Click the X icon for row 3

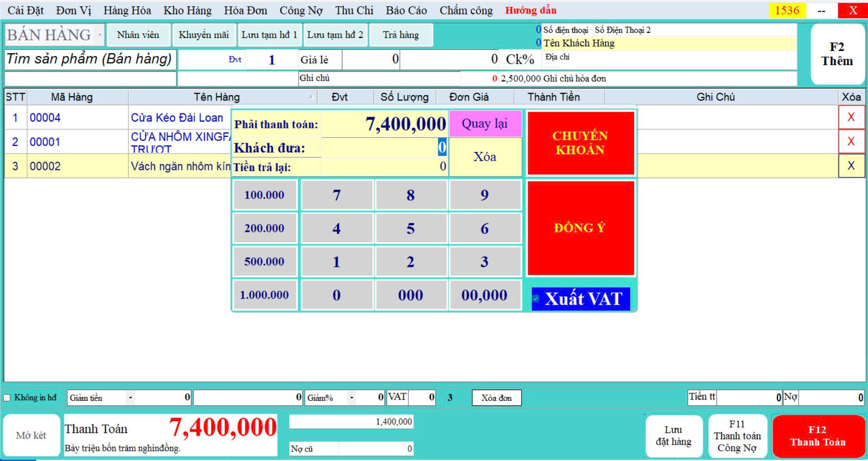[851, 166]
